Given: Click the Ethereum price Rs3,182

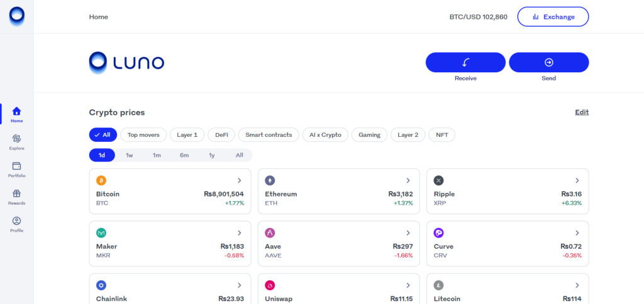Looking at the screenshot, I should click(x=401, y=194).
